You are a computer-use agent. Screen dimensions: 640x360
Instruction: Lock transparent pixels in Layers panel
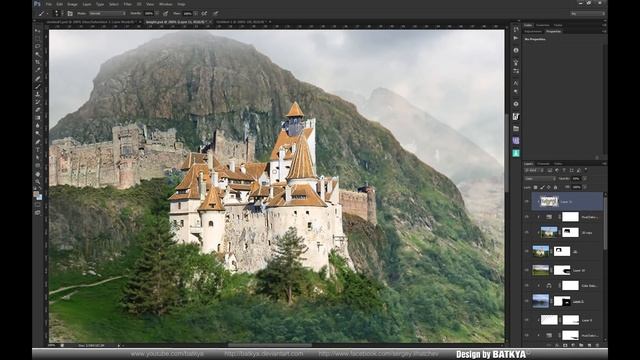click(x=536, y=187)
